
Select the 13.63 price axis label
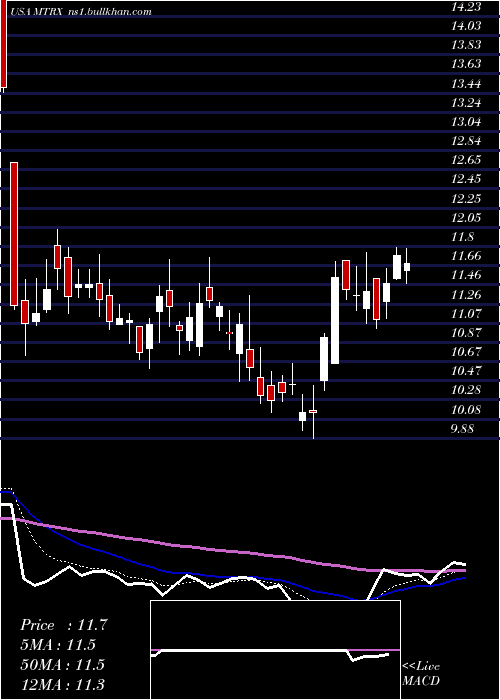(466, 64)
